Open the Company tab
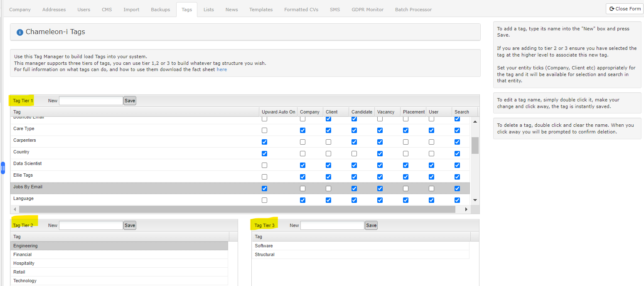The width and height of the screenshot is (644, 286). pyautogui.click(x=20, y=10)
